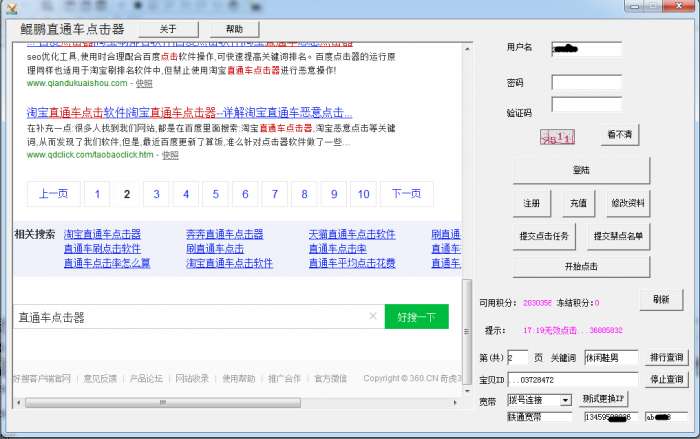This screenshot has width=700, height=439.
Task: Start clicking with 开始点击 button
Action: (x=581, y=267)
